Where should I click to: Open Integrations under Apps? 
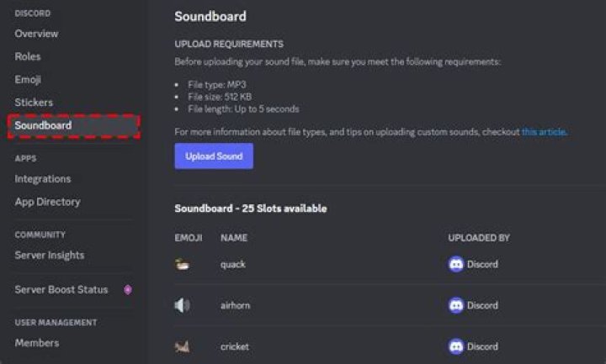tap(43, 179)
